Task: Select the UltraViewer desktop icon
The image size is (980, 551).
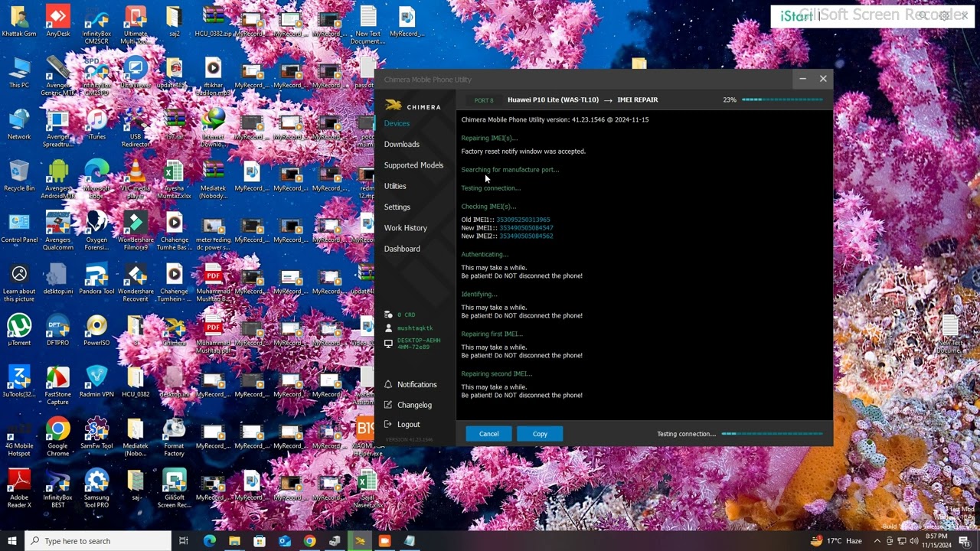Action: pyautogui.click(x=136, y=73)
